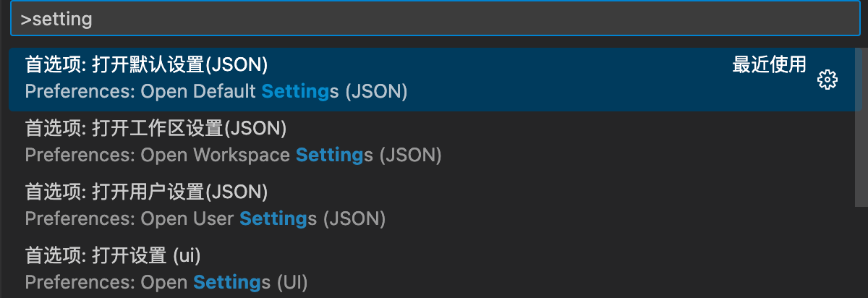Click highlighted "Setting" in Open Workspace Settings row
This screenshot has height=298, width=868.
(330, 155)
